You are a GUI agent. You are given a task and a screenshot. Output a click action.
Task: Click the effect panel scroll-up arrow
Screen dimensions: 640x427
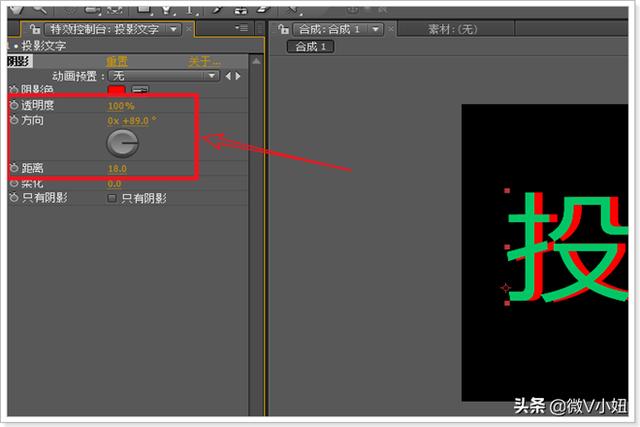[256, 62]
